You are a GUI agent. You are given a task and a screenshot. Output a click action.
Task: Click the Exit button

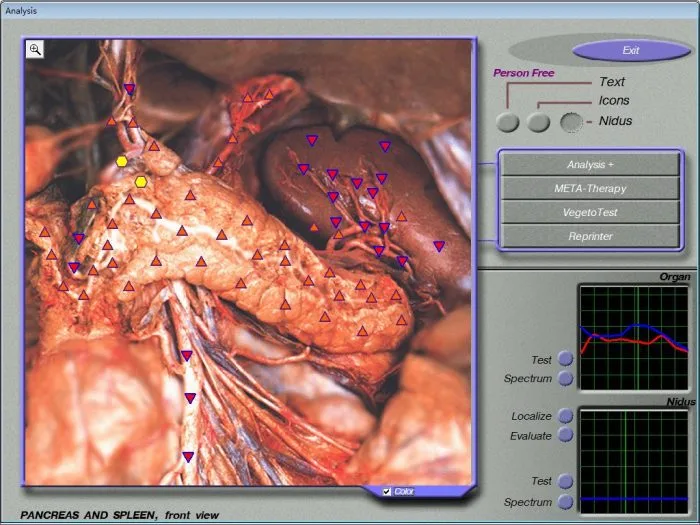631,50
